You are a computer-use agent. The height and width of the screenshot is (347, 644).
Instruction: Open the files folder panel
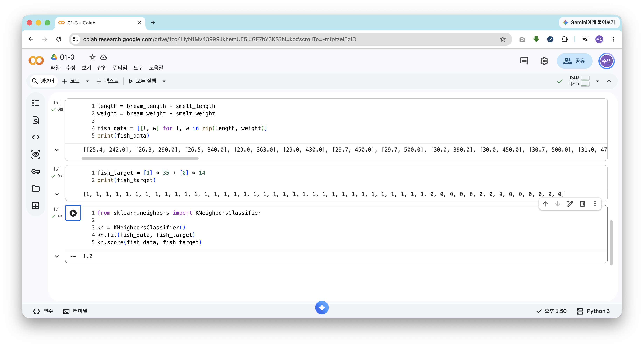click(x=36, y=189)
